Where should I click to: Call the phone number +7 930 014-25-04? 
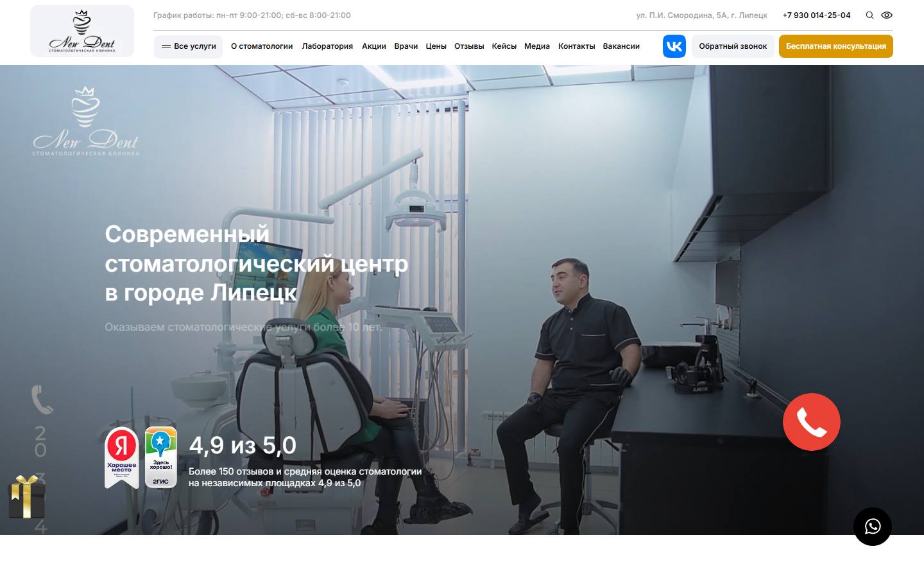(x=816, y=15)
